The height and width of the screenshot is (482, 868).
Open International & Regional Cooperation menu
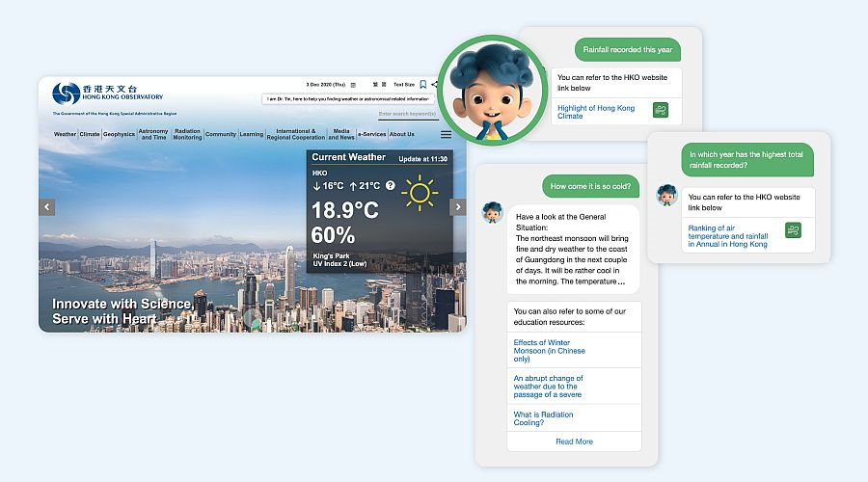coord(296,134)
